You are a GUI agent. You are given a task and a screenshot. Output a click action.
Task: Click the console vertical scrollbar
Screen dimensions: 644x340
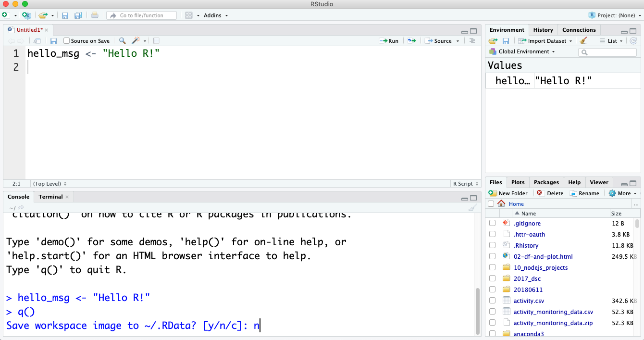pyautogui.click(x=477, y=311)
